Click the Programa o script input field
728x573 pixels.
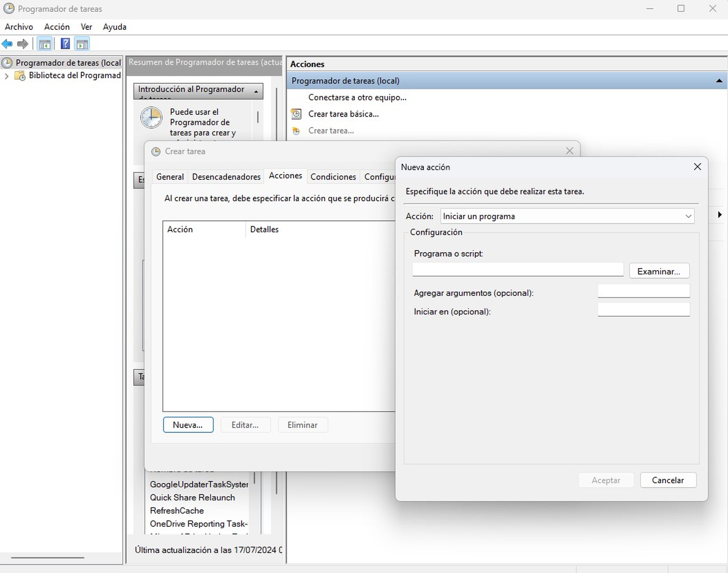click(x=518, y=269)
